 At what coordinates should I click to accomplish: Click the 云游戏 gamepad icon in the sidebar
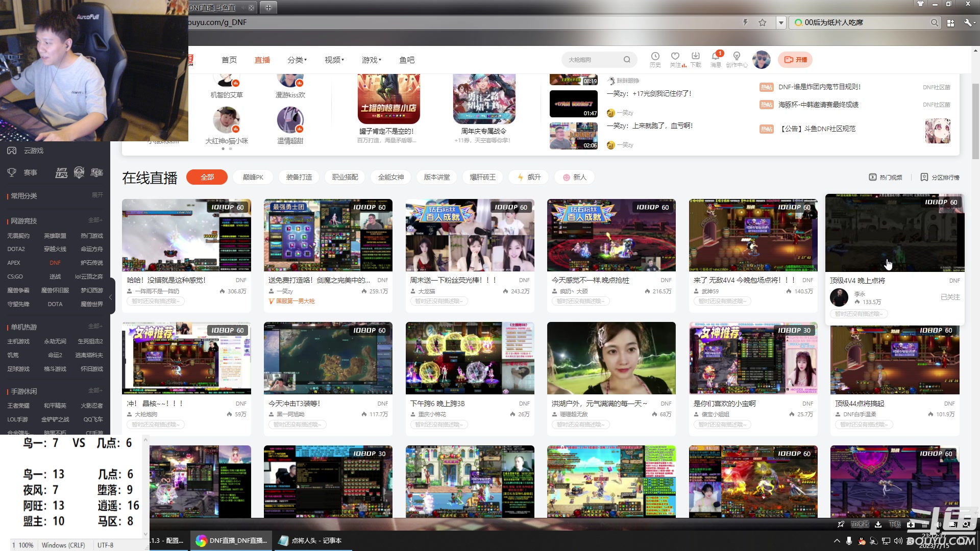[12, 151]
